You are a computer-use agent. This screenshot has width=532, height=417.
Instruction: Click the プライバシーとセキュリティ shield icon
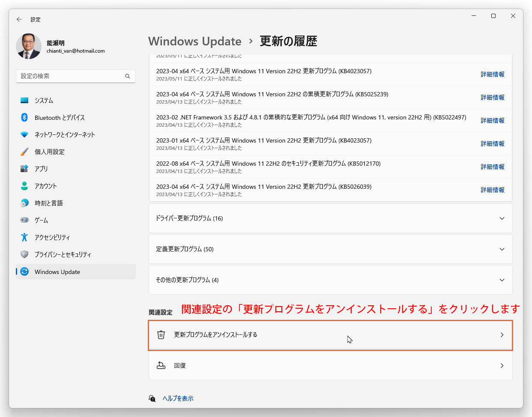click(x=24, y=254)
